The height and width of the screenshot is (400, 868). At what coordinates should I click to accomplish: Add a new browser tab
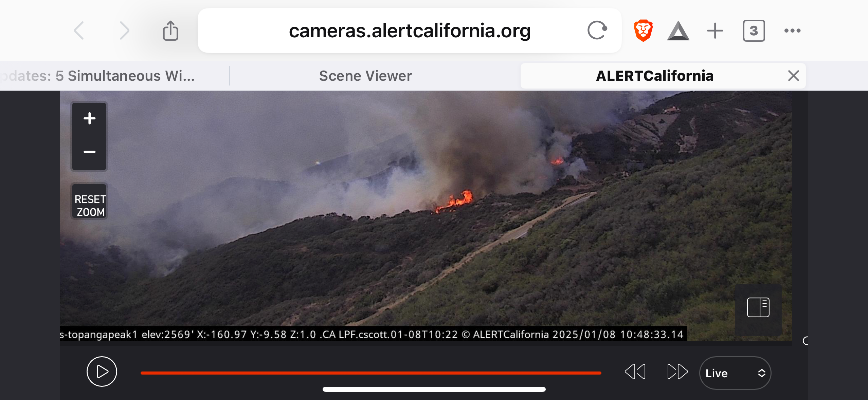click(x=715, y=31)
